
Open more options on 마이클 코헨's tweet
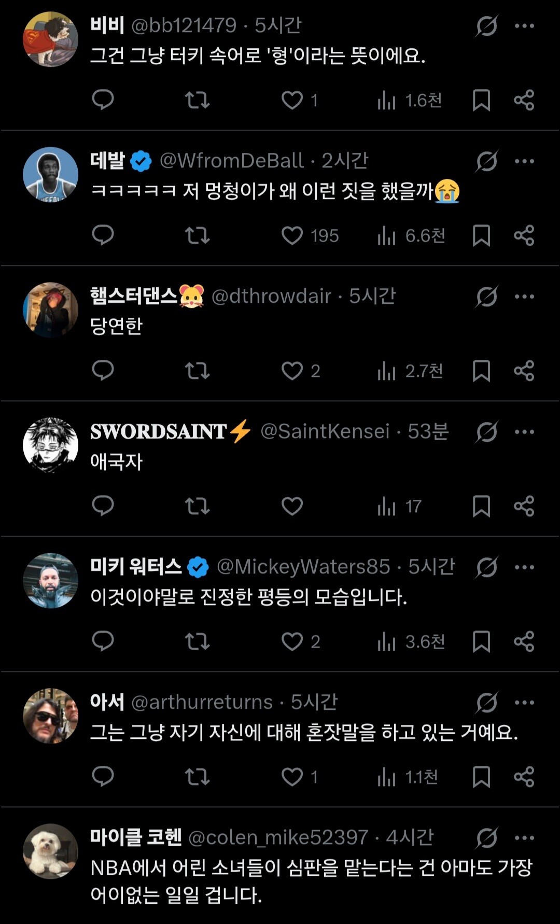524,838
